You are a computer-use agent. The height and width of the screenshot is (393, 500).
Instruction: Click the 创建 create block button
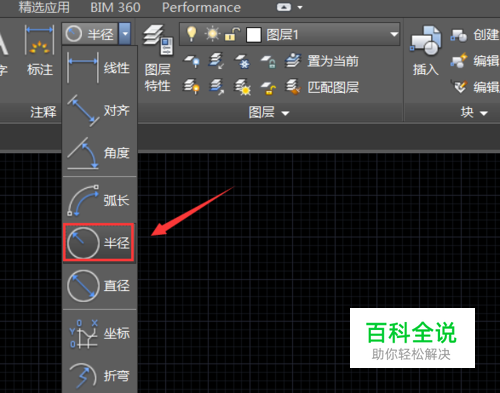pos(475,35)
